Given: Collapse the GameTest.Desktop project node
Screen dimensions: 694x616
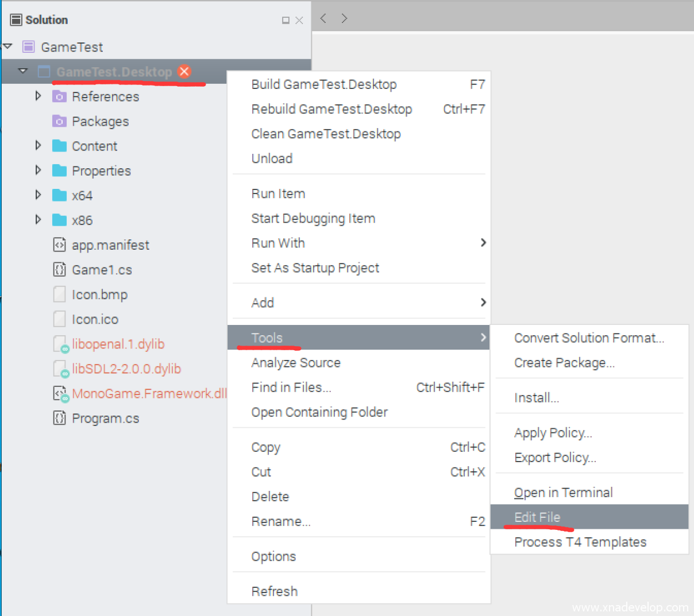Looking at the screenshot, I should (23, 71).
